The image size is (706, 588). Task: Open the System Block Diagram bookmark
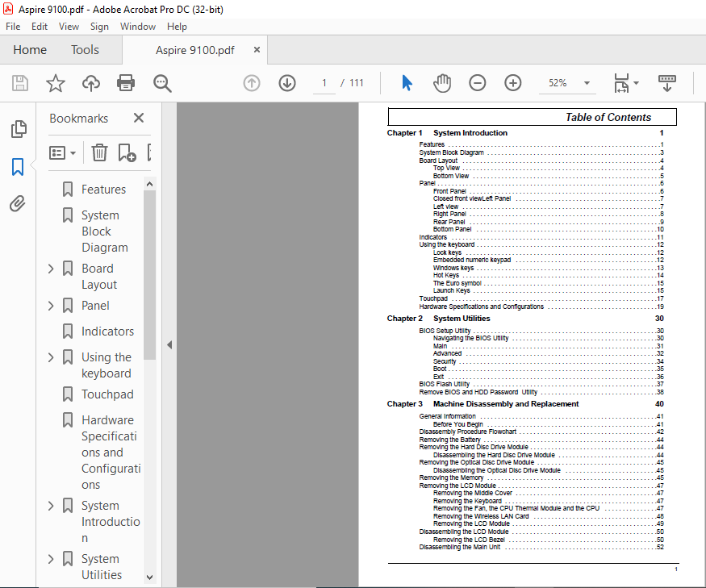(104, 231)
